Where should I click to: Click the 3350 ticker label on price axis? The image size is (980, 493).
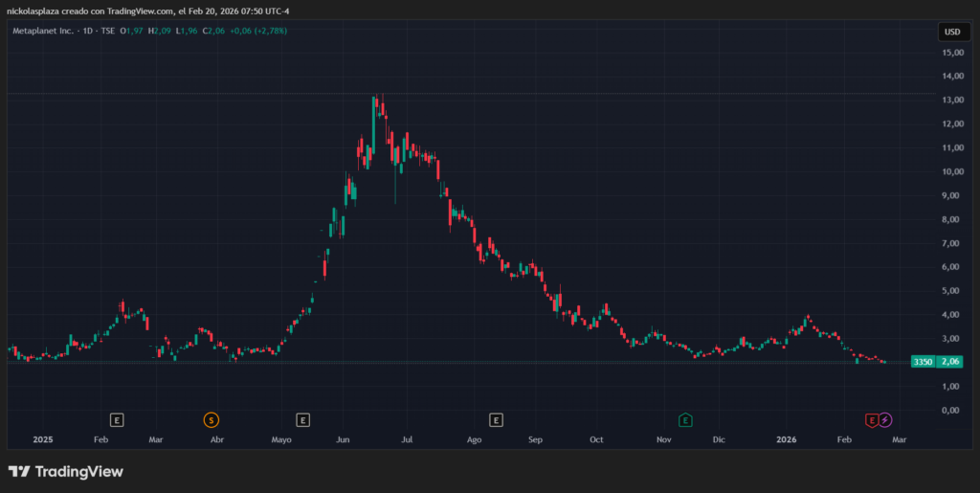click(922, 362)
